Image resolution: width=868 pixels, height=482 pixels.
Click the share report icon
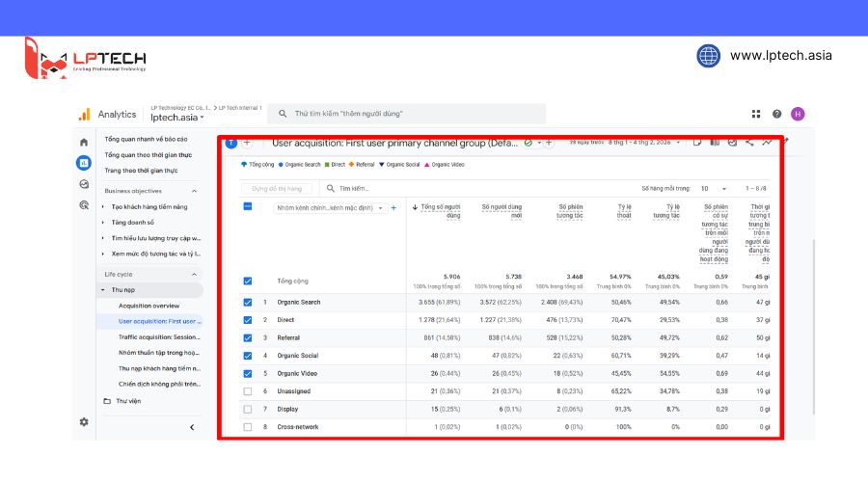pos(749,143)
